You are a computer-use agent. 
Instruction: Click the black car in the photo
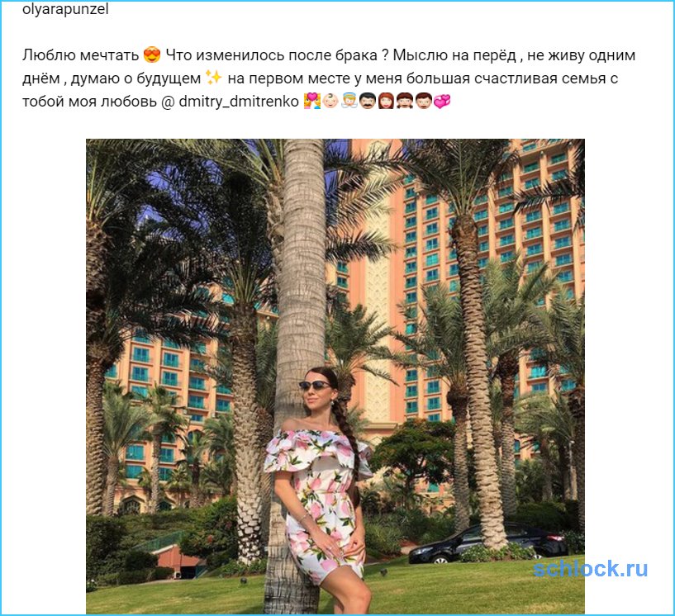pos(487,543)
